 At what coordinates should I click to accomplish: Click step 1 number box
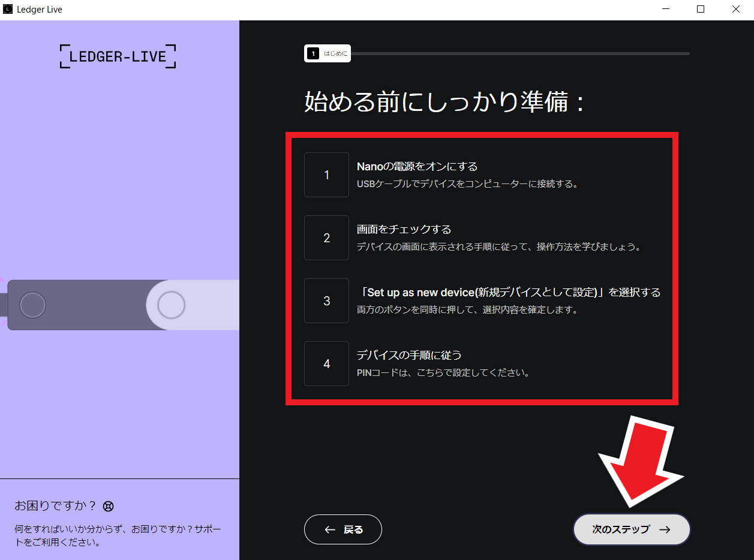point(326,174)
